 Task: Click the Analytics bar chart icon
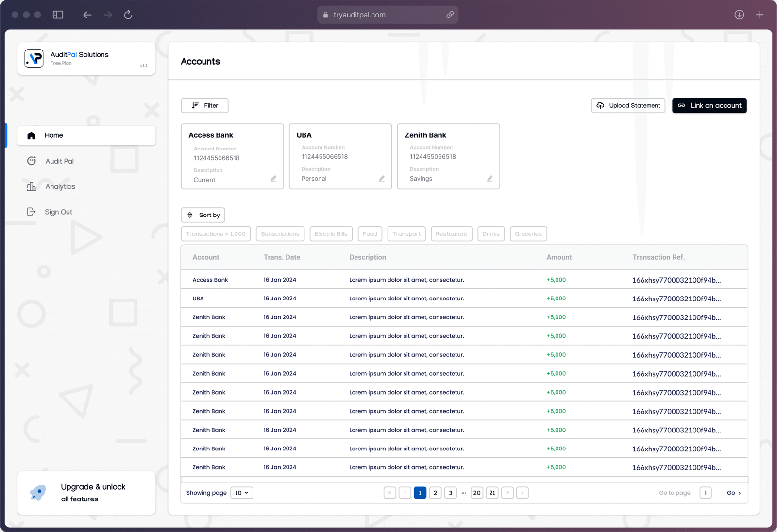(32, 186)
